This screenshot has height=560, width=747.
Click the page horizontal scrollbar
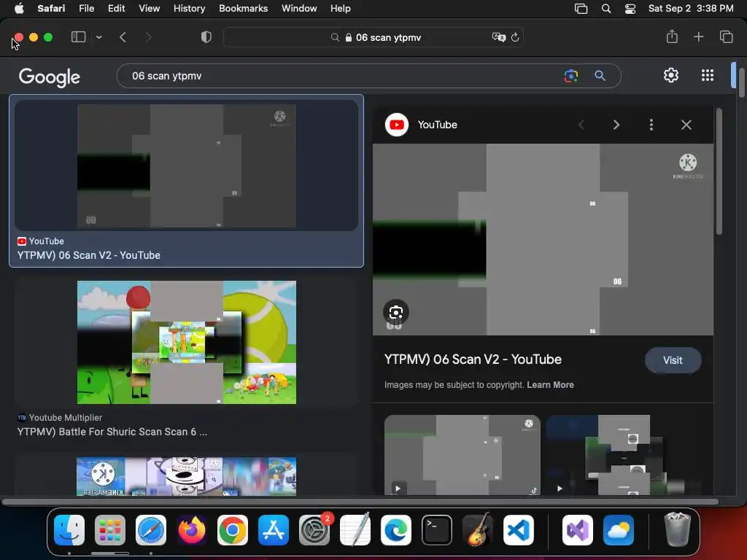[360, 502]
